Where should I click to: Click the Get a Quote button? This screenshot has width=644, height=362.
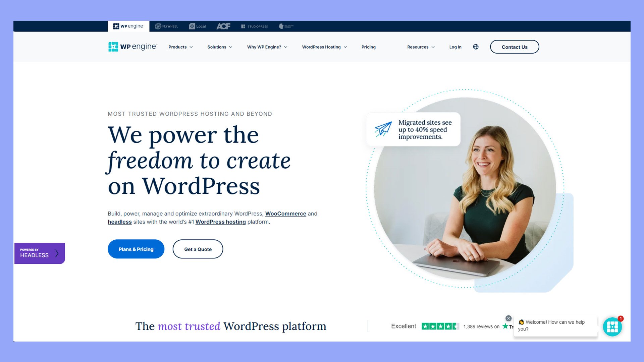198,249
